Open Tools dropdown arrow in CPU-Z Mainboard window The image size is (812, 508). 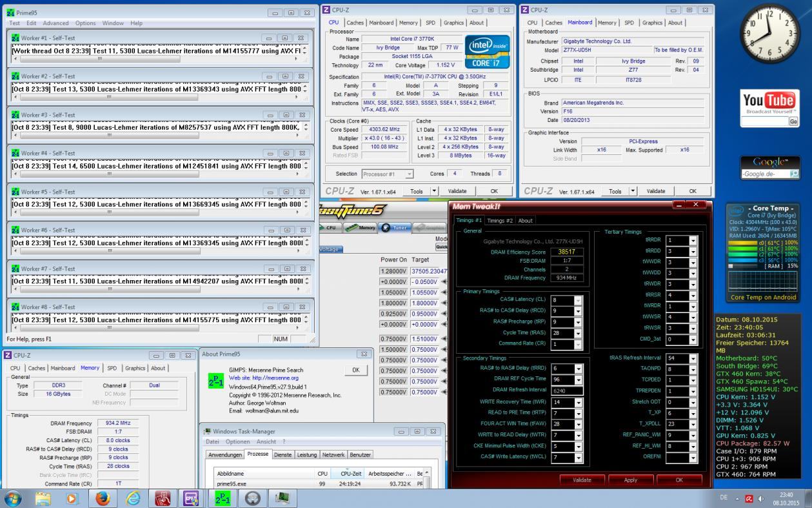[632, 191]
